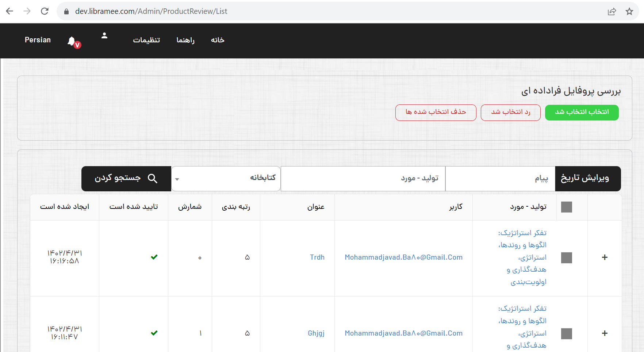Bookmark this page with star icon
644x352 pixels.
click(x=629, y=11)
